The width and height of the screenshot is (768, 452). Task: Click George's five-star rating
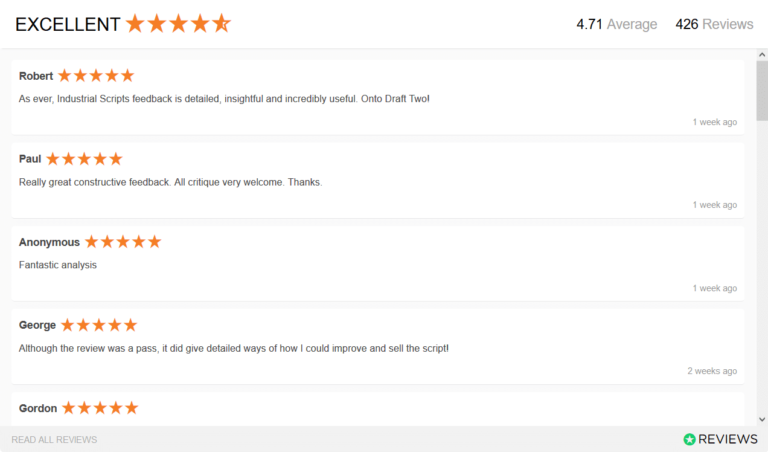click(99, 325)
